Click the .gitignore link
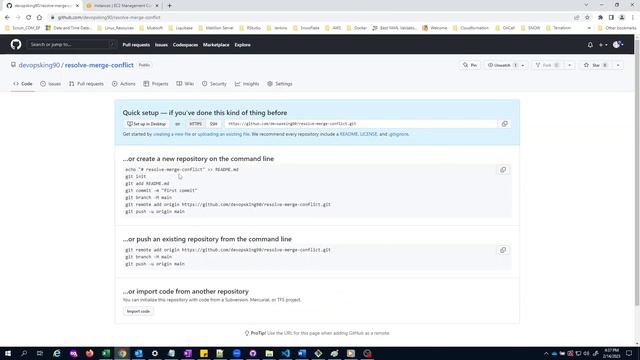 point(398,134)
